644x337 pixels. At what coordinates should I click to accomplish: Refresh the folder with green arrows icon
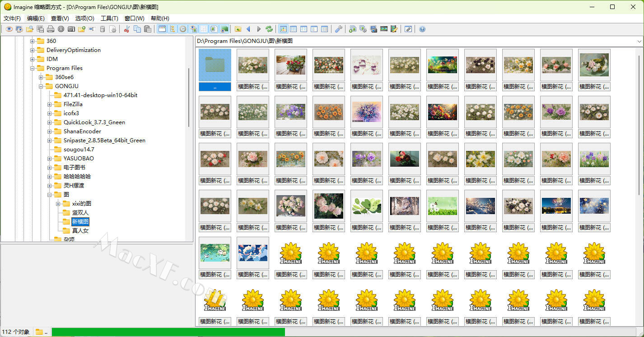coord(269,29)
